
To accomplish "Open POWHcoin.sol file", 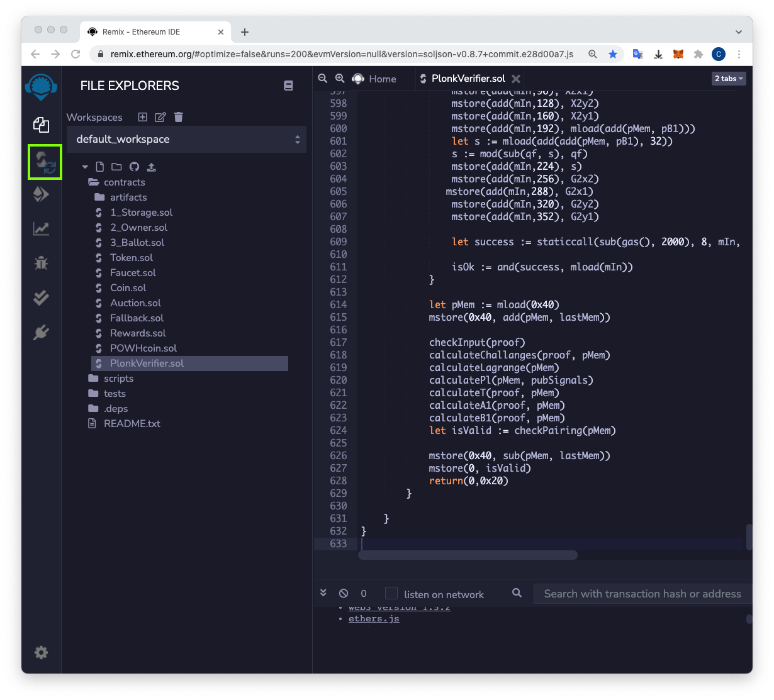I will coord(143,348).
